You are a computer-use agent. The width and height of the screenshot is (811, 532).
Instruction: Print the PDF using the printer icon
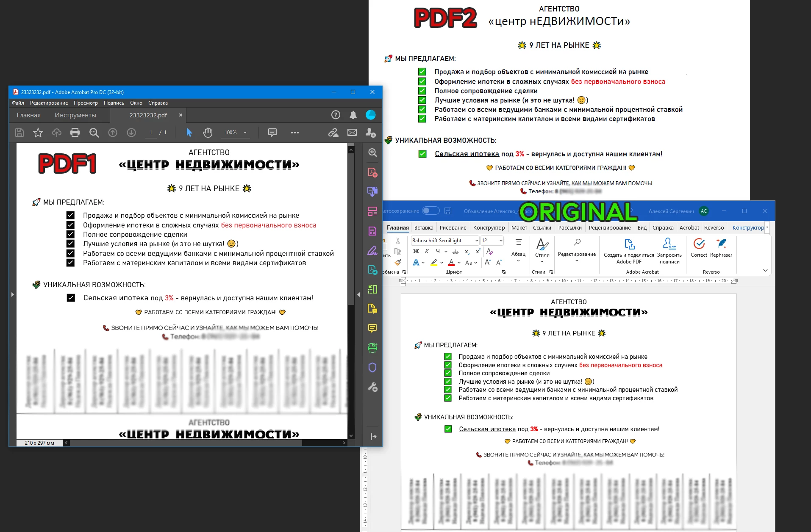point(75,133)
